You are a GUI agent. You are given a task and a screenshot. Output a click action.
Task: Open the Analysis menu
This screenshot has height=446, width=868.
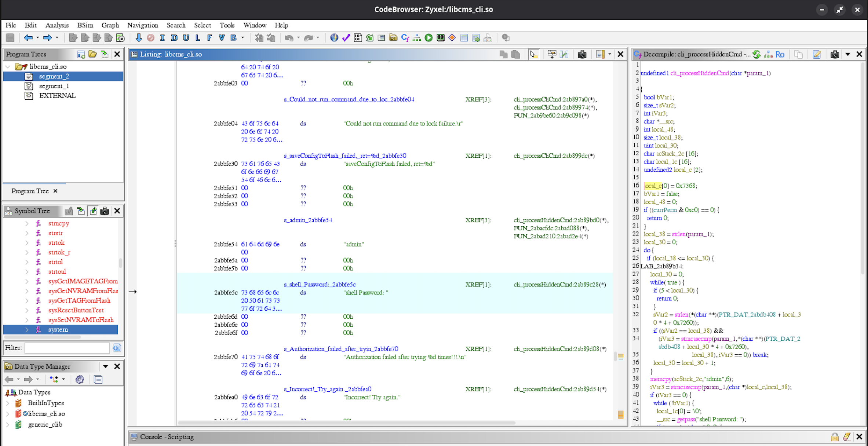57,25
